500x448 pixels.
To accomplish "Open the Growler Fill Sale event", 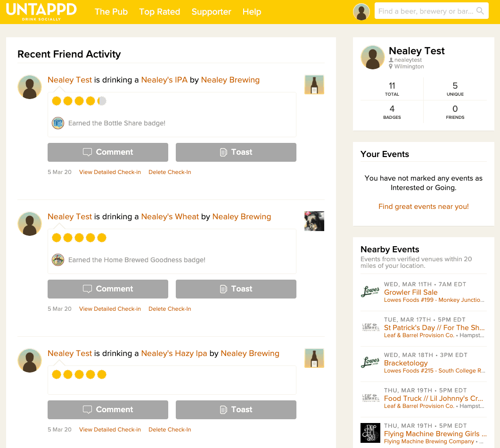I will 411,292.
